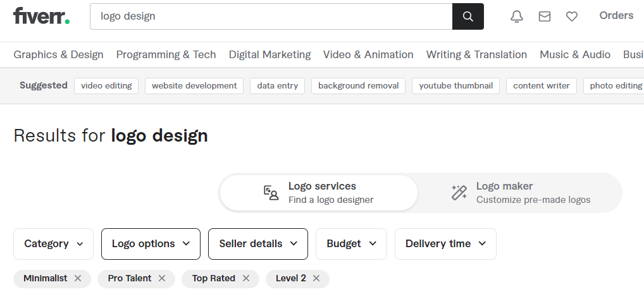Image resolution: width=644 pixels, height=299 pixels.
Task: Open the Budget filter dropdown
Action: [x=351, y=244]
